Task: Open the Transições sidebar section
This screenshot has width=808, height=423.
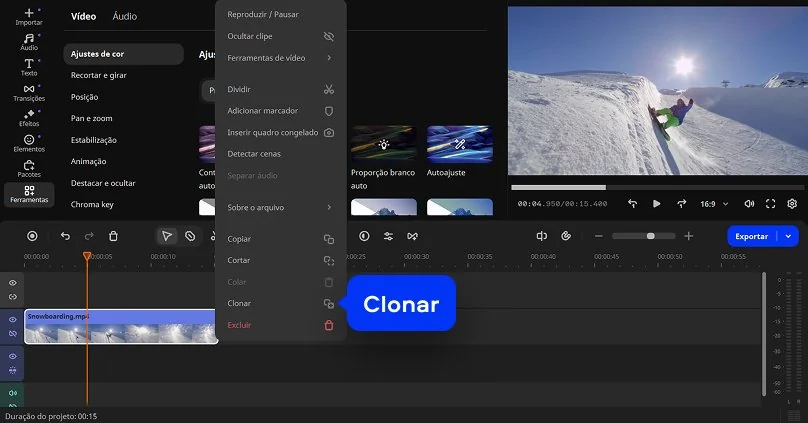Action: pyautogui.click(x=29, y=92)
